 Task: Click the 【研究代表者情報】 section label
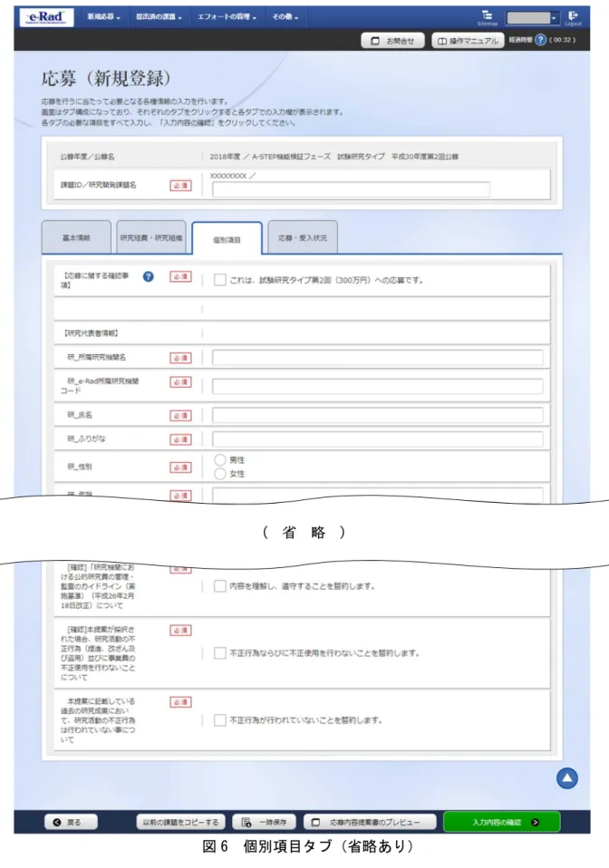92,333
